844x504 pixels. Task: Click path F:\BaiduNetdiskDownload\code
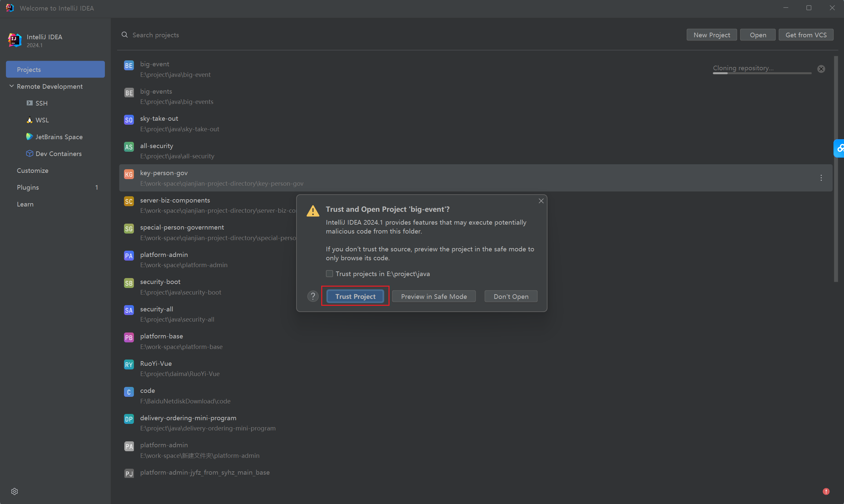coord(185,401)
